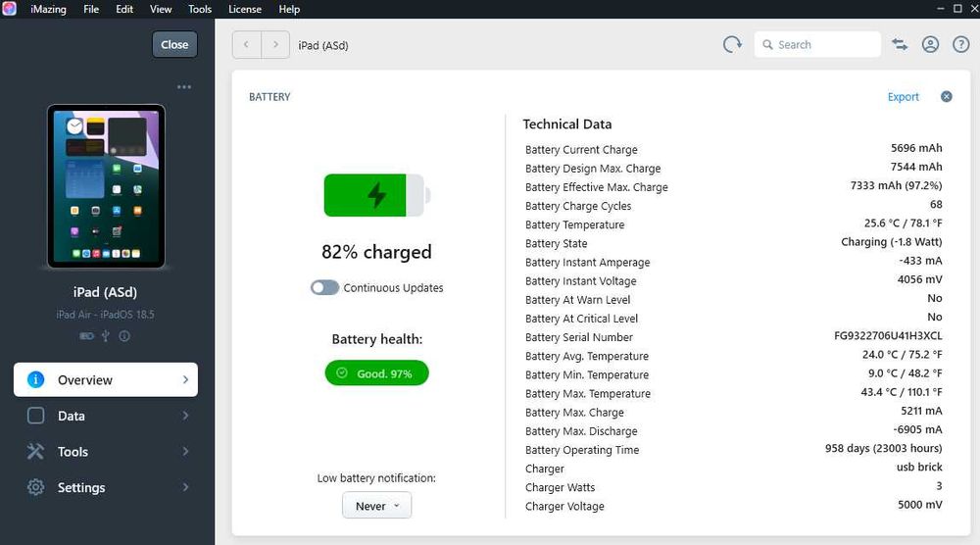Open the Tools menu in menu bar

coord(200,9)
